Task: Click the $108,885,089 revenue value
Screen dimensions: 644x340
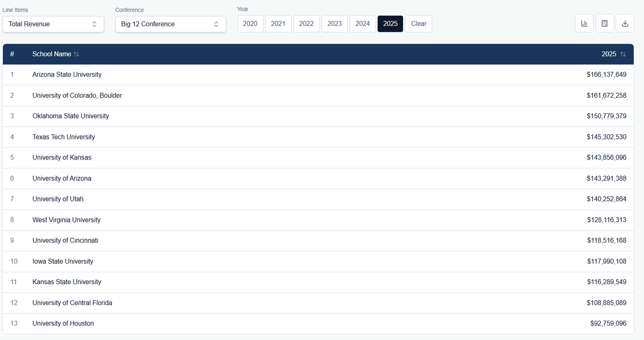Action: [606, 303]
